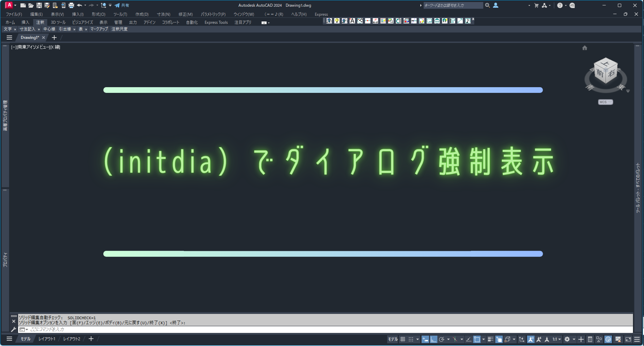This screenshot has width=644, height=346.
Task: Click the Plot printer icon
Action: 71,5
